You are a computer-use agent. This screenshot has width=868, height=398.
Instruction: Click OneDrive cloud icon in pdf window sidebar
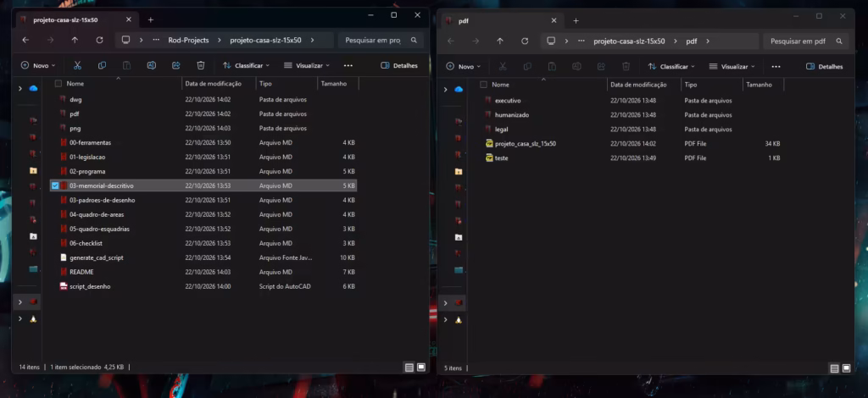[x=459, y=90]
